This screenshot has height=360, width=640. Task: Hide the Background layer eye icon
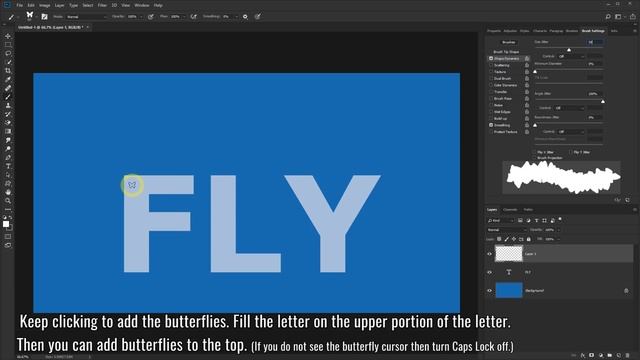click(489, 291)
